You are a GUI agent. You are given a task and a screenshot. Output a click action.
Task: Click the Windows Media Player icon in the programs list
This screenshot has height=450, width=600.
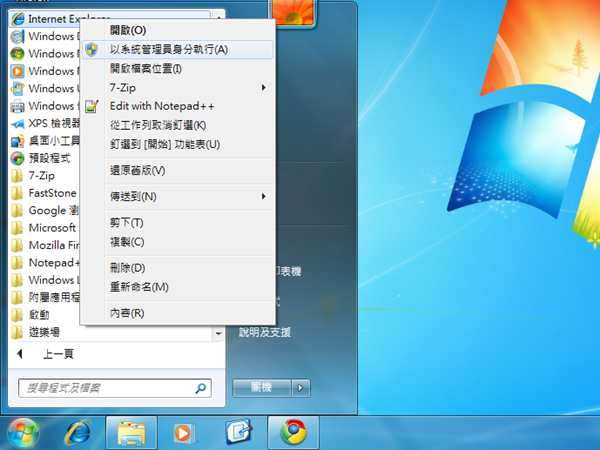coord(18,71)
